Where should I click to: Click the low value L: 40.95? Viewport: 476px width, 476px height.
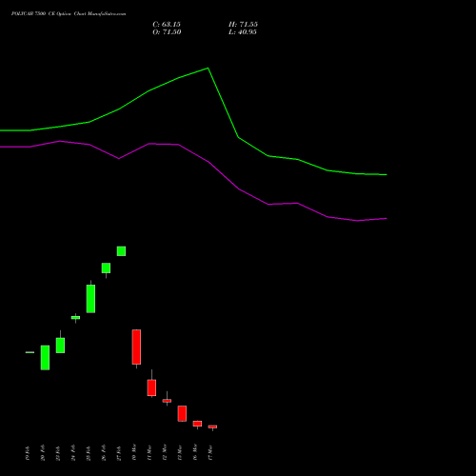click(243, 32)
